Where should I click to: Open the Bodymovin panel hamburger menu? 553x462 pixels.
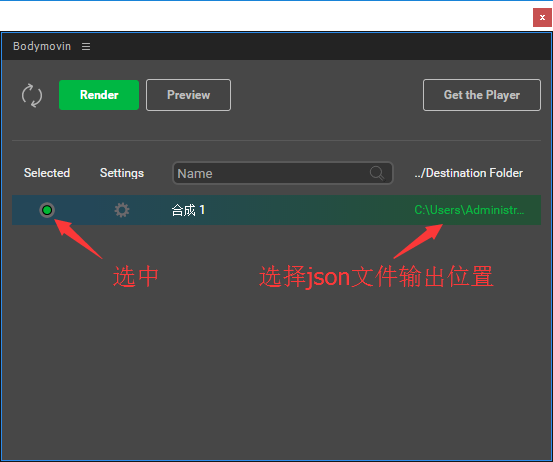pyautogui.click(x=86, y=47)
